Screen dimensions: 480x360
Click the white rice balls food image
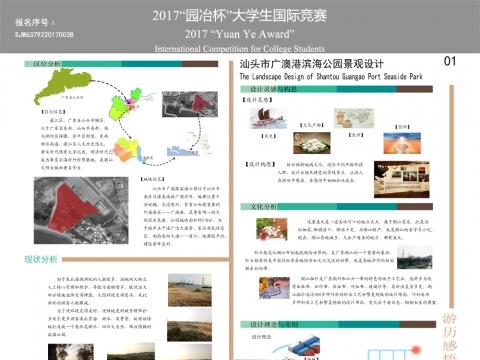pos(312,143)
